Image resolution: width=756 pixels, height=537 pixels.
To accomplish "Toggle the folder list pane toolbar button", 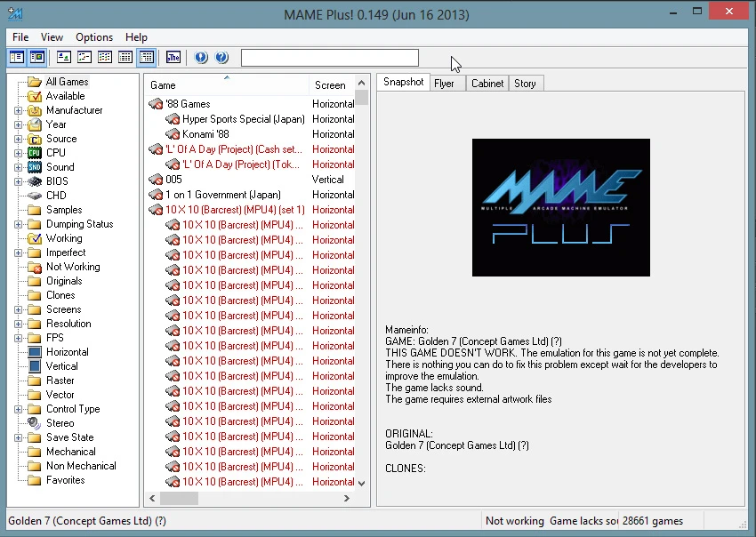I will coord(17,58).
